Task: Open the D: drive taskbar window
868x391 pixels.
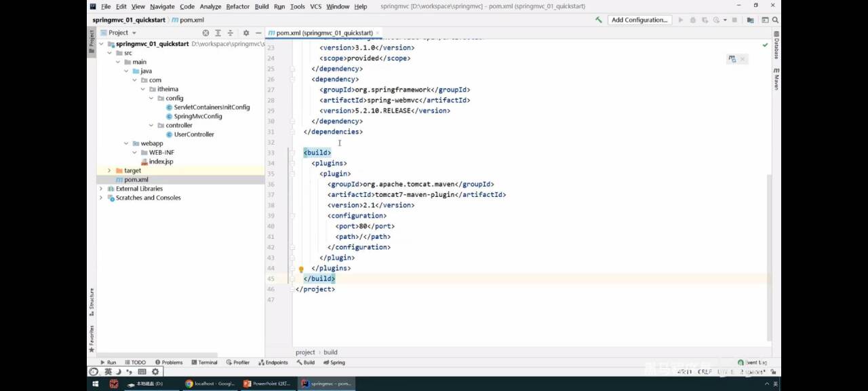Action: coord(151,384)
